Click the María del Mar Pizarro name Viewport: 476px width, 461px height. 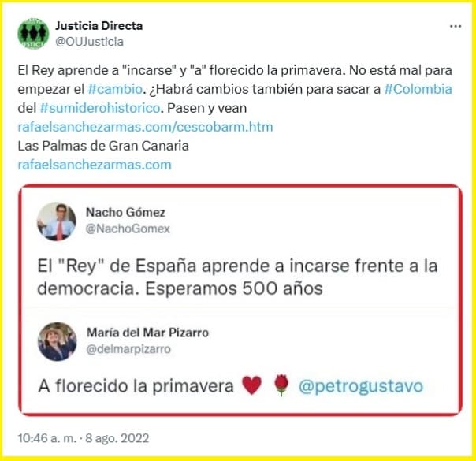pos(148,333)
